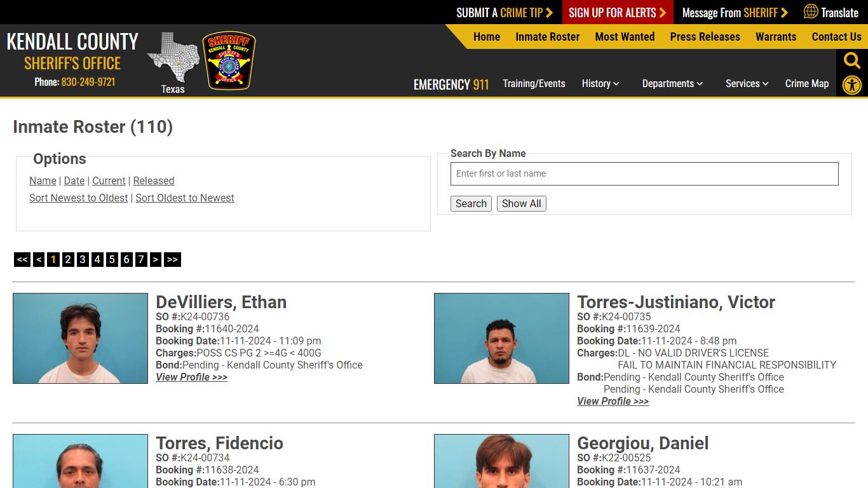Open Press Releases page

[x=705, y=37]
